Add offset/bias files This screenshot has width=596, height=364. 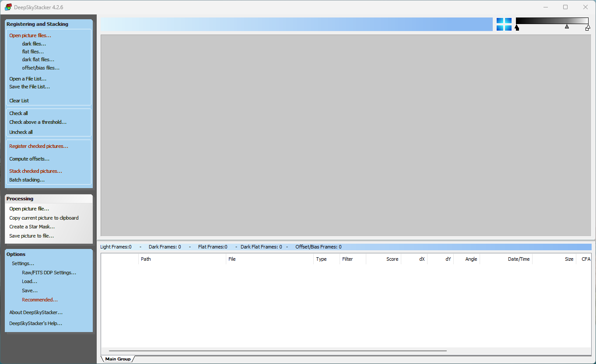pos(41,68)
